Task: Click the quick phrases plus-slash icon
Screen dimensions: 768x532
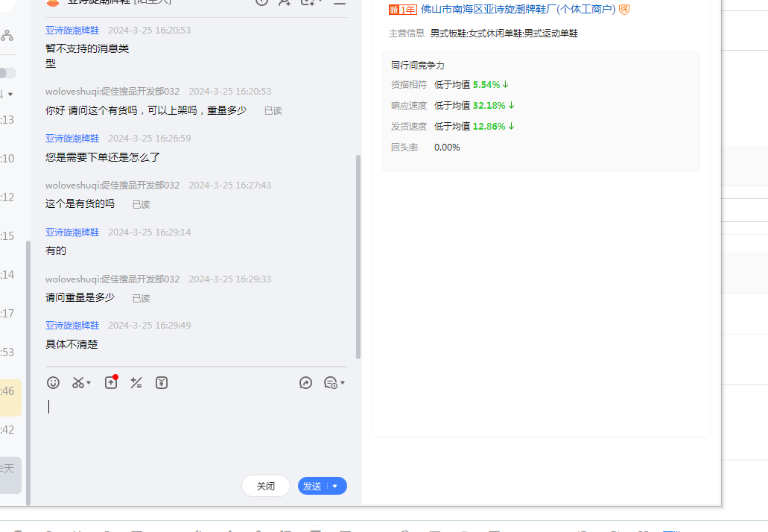Action: 136,383
